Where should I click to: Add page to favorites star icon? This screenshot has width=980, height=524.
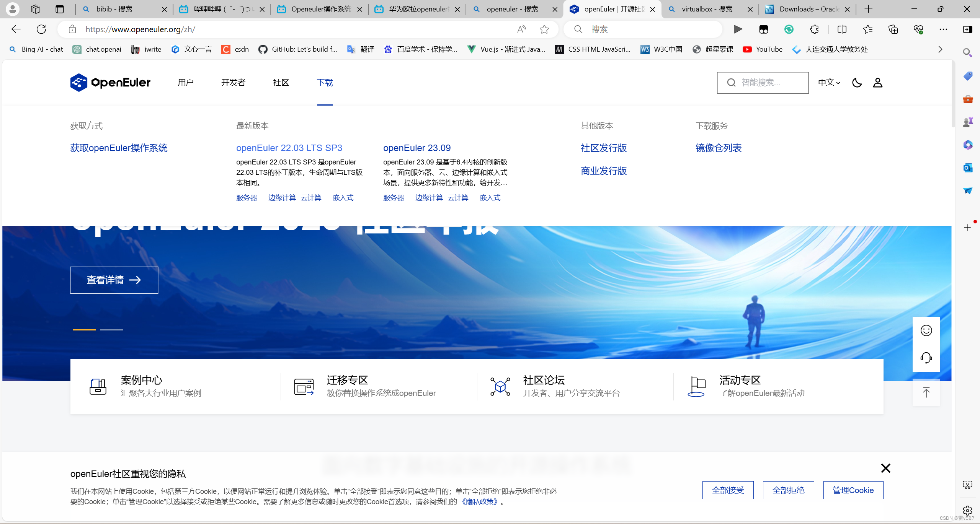(544, 29)
